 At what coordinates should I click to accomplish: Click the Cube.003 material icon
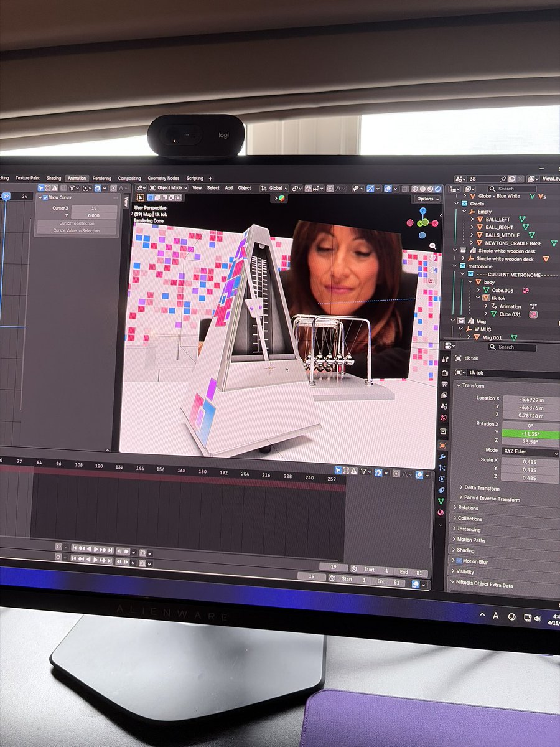526,291
